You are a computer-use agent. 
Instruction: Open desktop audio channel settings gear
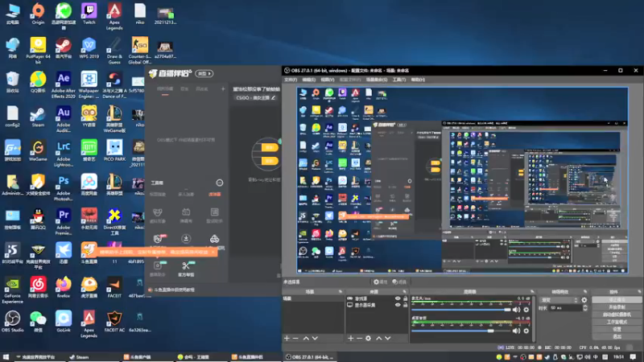[526, 331]
